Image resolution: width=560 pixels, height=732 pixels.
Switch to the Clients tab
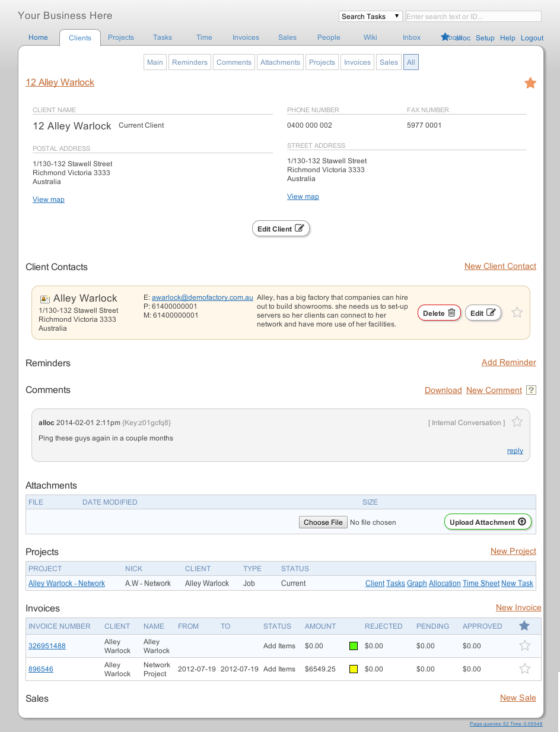tap(80, 37)
